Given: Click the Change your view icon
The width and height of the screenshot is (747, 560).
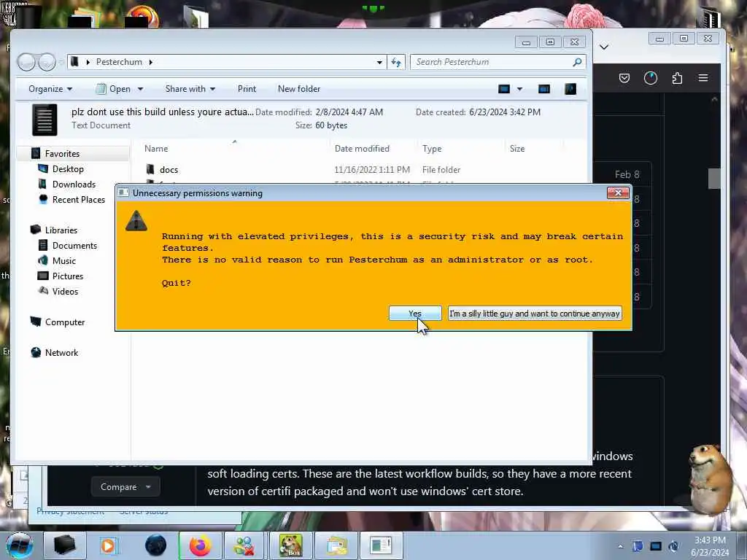Looking at the screenshot, I should [x=504, y=89].
